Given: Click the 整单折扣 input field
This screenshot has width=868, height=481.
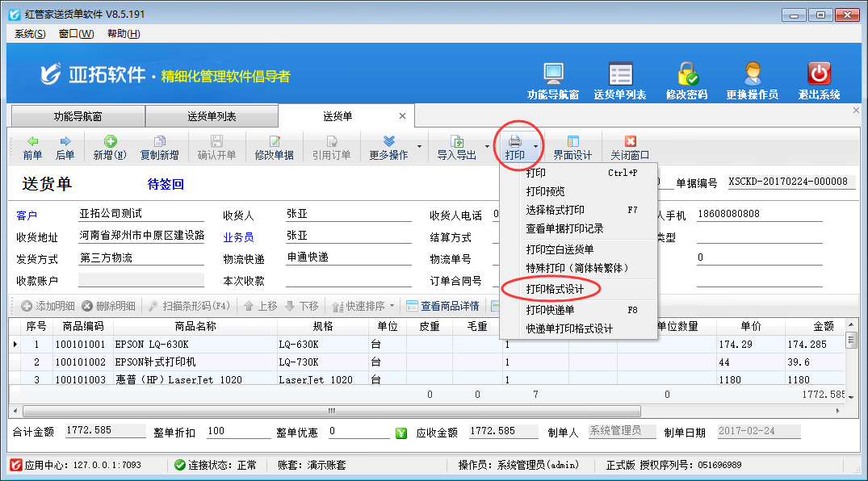Looking at the screenshot, I should [x=237, y=432].
